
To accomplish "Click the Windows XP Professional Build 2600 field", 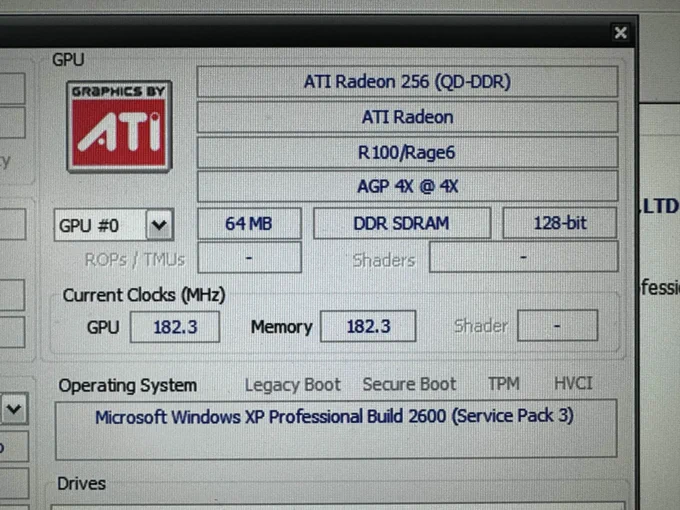I will [x=336, y=429].
